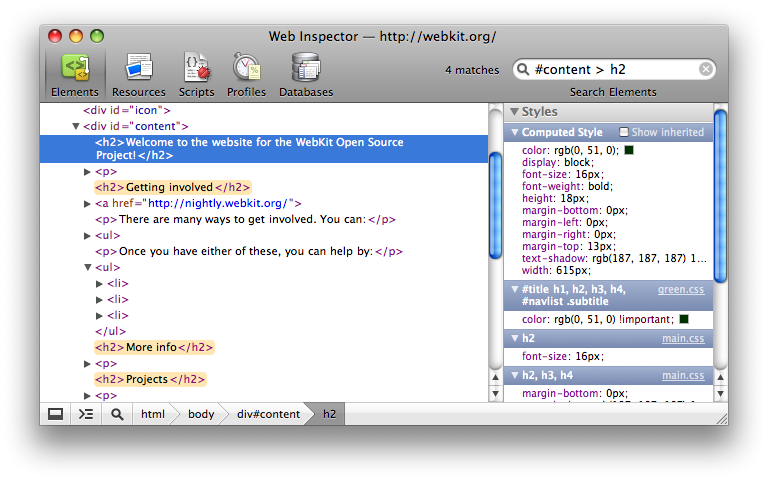Expand the a href nightly.webkit.org node
Image resolution: width=768 pixels, height=480 pixels.
(87, 204)
